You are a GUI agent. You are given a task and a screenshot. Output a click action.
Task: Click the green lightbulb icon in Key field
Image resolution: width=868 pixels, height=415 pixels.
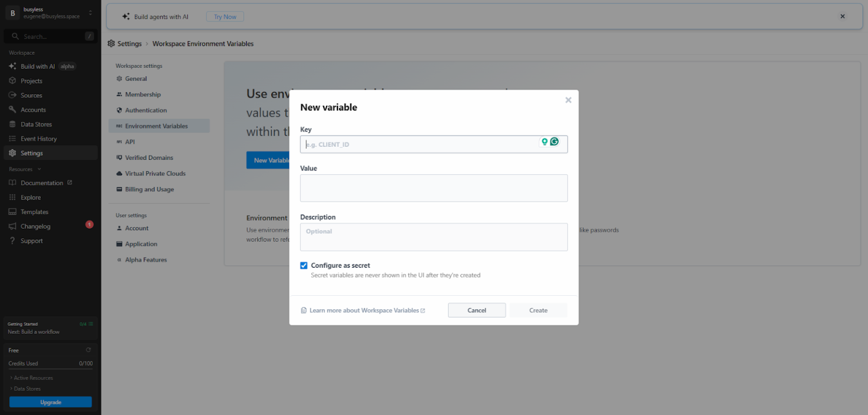point(545,142)
